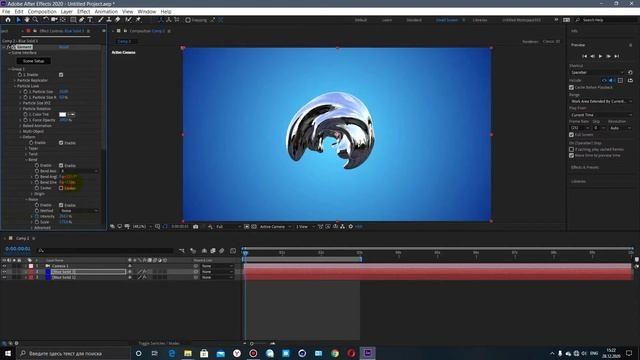Select the Selection arrow tool
Image resolution: width=640 pixels, height=360 pixels.
click(x=18, y=20)
